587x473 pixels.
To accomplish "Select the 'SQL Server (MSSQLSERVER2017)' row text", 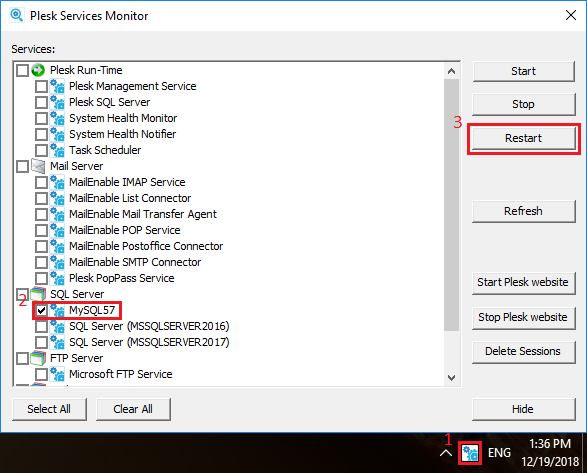I will (x=149, y=342).
